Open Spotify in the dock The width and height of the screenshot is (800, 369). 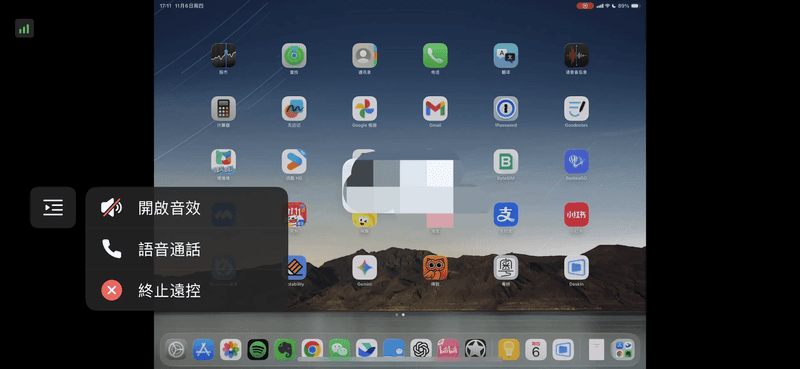coord(258,350)
